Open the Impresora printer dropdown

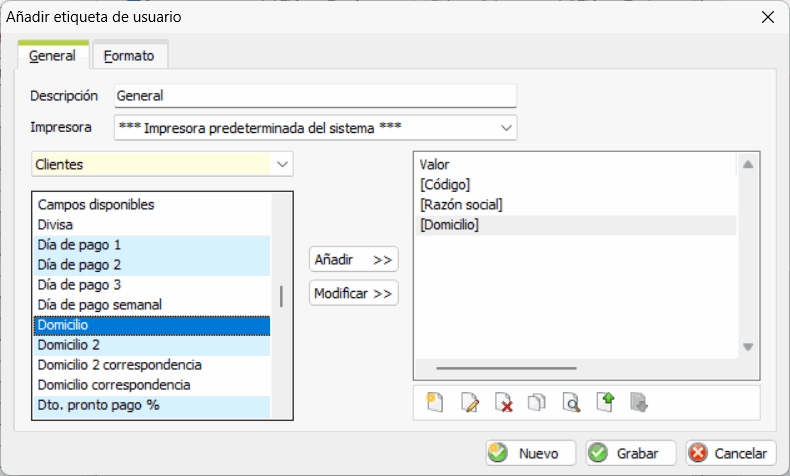[506, 128]
